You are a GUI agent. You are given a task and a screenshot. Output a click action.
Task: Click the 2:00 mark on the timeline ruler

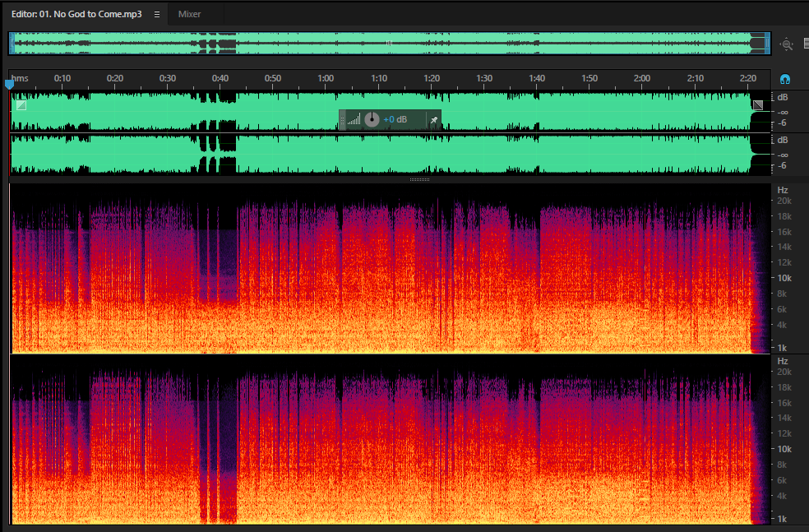pyautogui.click(x=642, y=78)
